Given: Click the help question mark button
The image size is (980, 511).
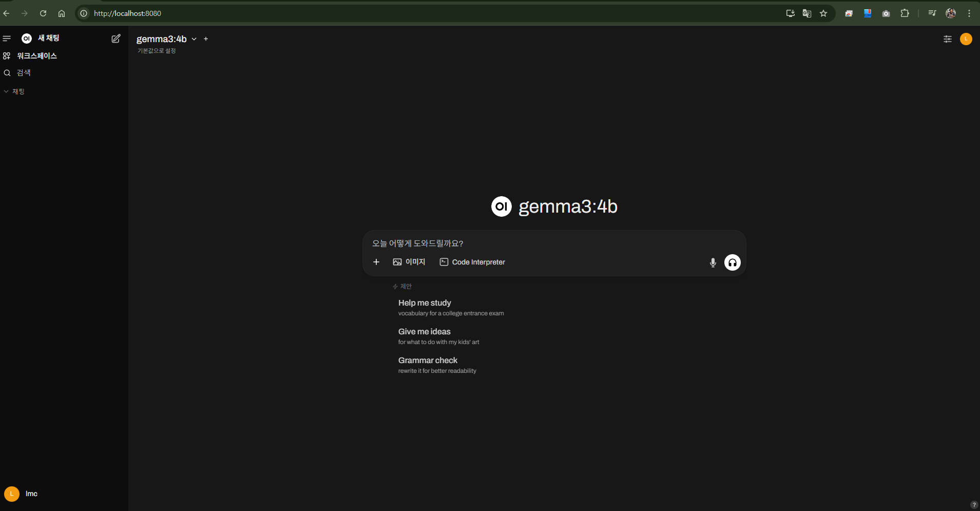Looking at the screenshot, I should tap(974, 505).
